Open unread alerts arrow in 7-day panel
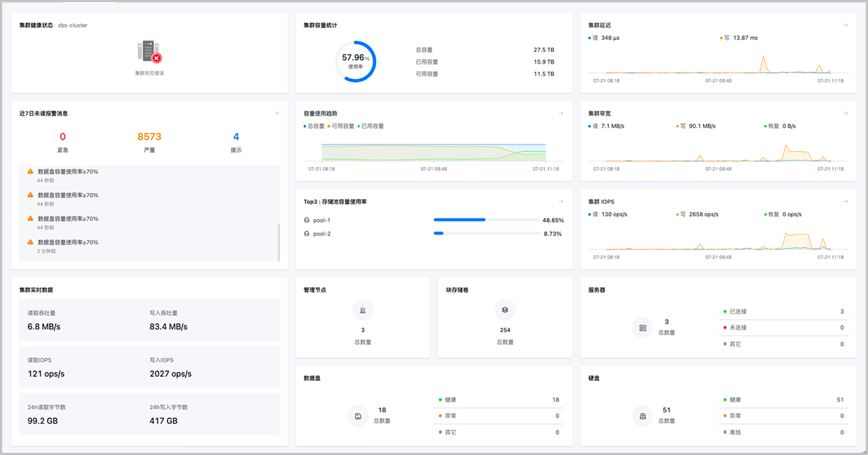 point(276,114)
